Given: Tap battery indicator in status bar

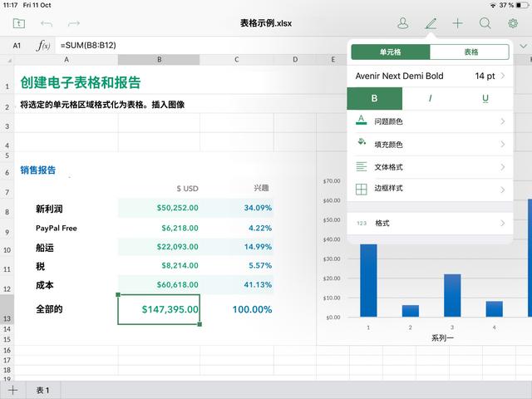Looking at the screenshot, I should [x=522, y=5].
